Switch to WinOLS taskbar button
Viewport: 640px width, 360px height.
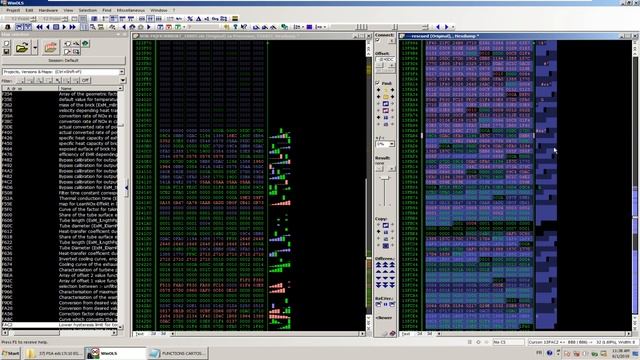[115, 353]
